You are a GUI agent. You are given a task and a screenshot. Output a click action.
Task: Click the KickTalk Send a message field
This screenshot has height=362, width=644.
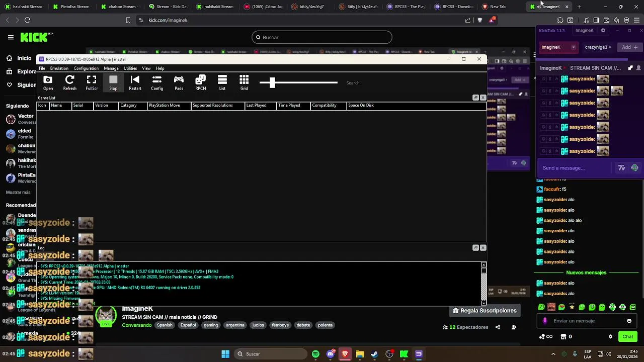576,168
